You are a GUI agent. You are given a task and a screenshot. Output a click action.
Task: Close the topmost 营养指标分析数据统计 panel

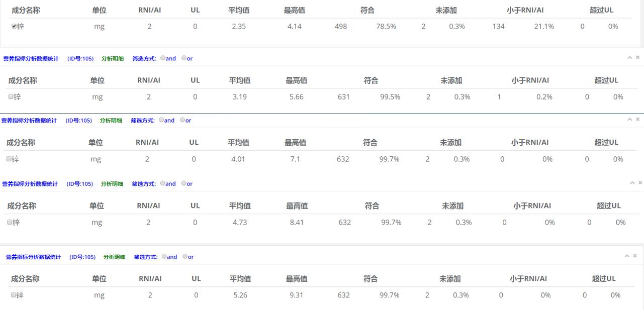coord(638,57)
